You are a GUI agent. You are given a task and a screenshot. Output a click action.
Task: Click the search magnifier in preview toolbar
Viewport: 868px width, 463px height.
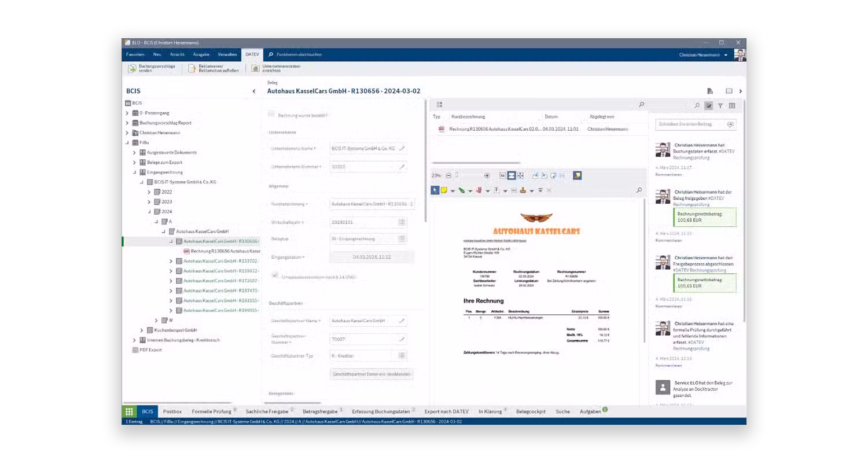639,190
